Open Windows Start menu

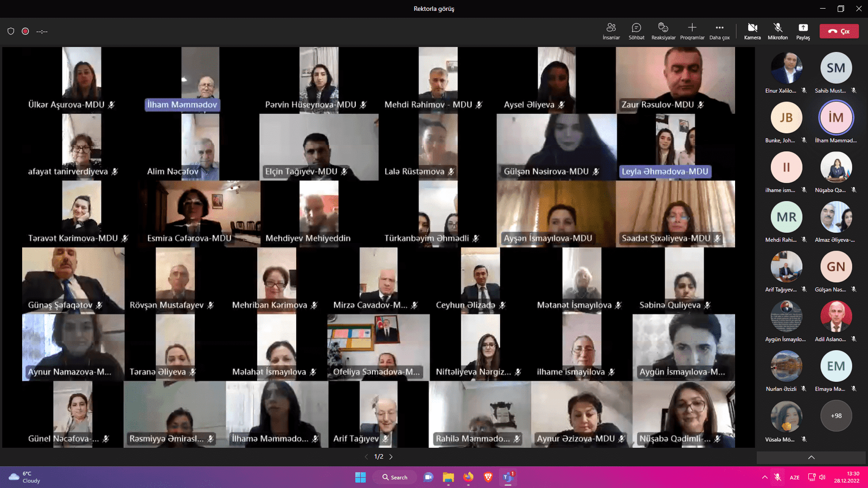pos(360,477)
